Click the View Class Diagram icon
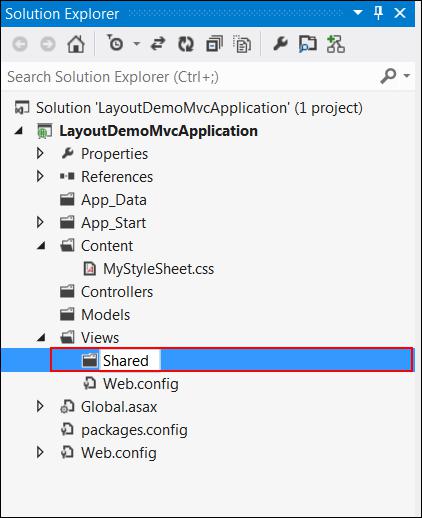 point(335,44)
